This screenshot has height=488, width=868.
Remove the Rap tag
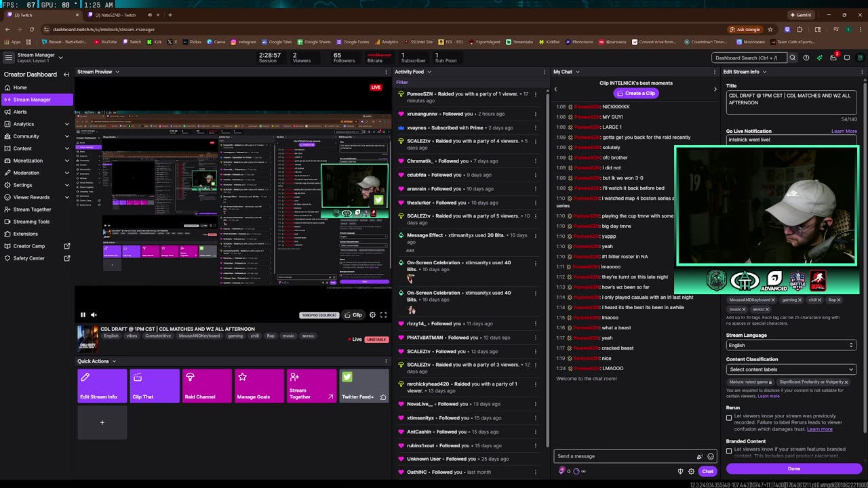pos(839,300)
